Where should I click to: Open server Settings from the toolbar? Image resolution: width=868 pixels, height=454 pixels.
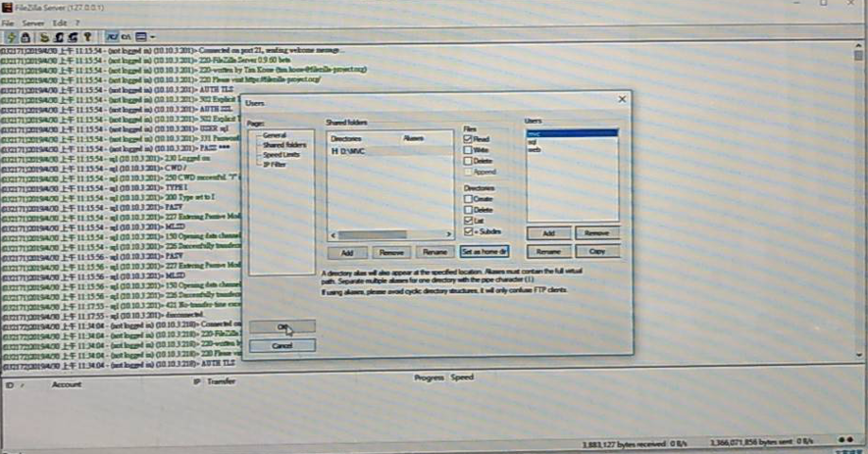pos(44,37)
